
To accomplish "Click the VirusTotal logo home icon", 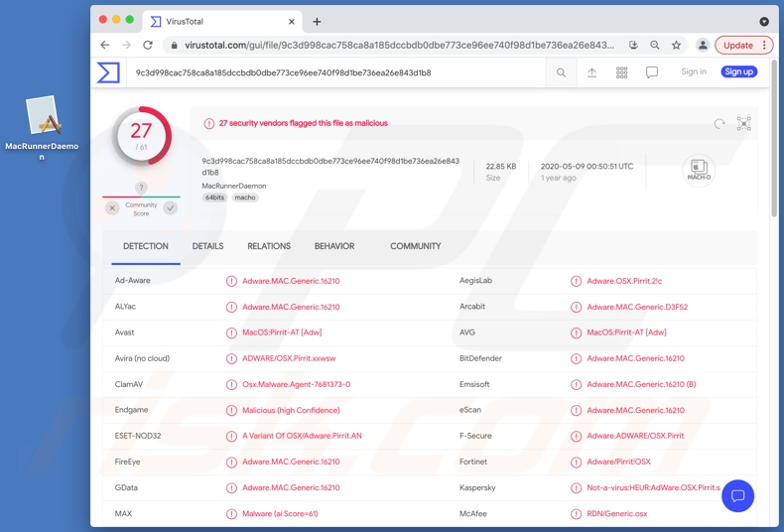I will (108, 72).
